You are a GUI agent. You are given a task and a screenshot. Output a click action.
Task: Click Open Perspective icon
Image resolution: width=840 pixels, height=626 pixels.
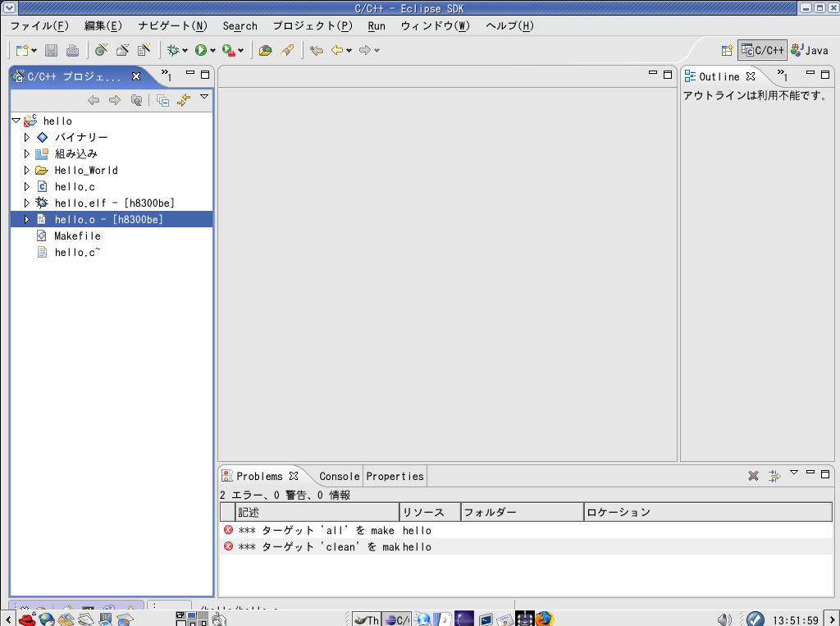point(727,50)
